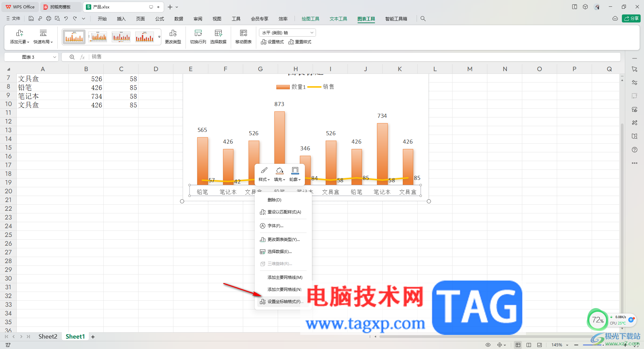Viewport: 644px width, 349px height.
Task: Click the zoom out minus button
Action: tap(576, 345)
